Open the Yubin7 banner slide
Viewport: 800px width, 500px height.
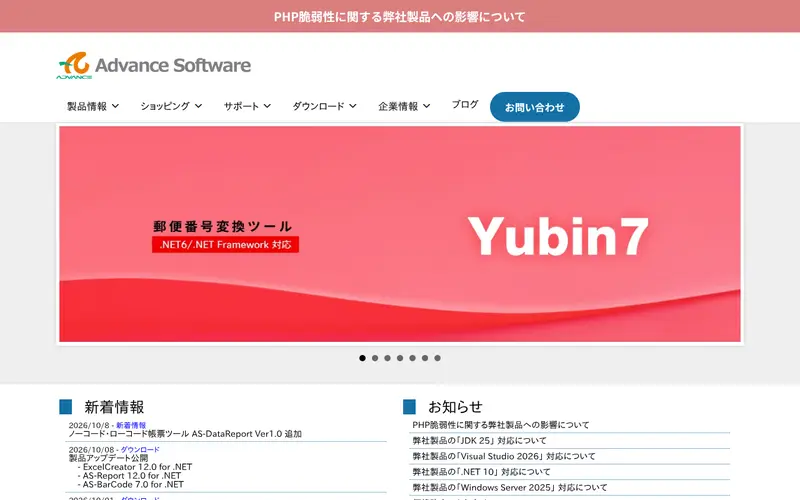click(x=399, y=234)
